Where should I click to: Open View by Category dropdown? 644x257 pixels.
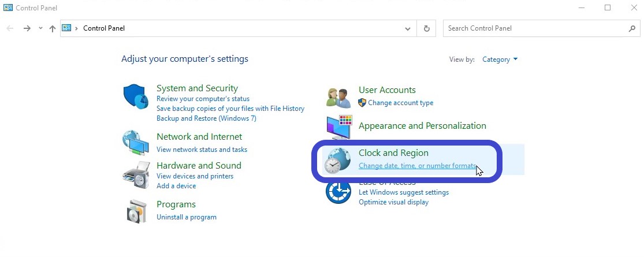(500, 59)
